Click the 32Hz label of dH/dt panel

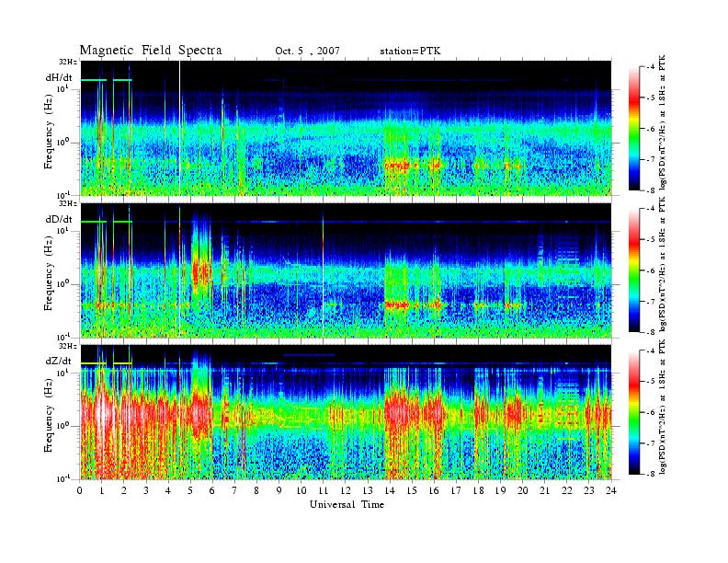[68, 62]
